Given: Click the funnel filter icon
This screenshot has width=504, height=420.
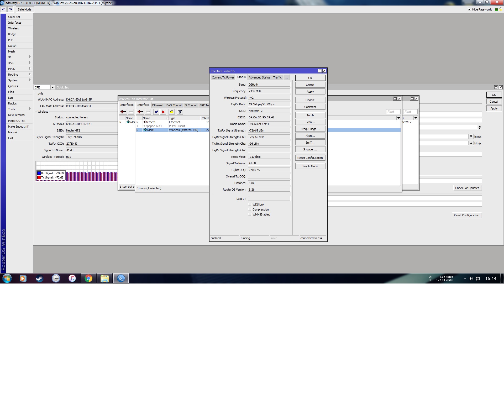Looking at the screenshot, I should point(180,112).
